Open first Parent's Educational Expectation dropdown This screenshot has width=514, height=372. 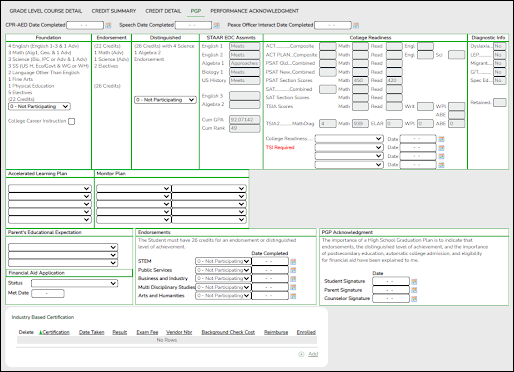63,247
